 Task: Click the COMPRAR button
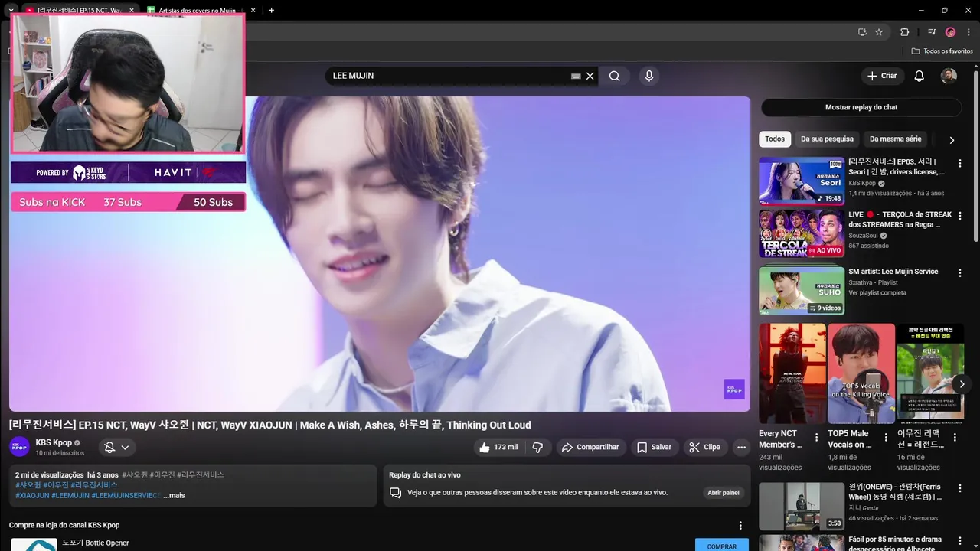pyautogui.click(x=722, y=546)
